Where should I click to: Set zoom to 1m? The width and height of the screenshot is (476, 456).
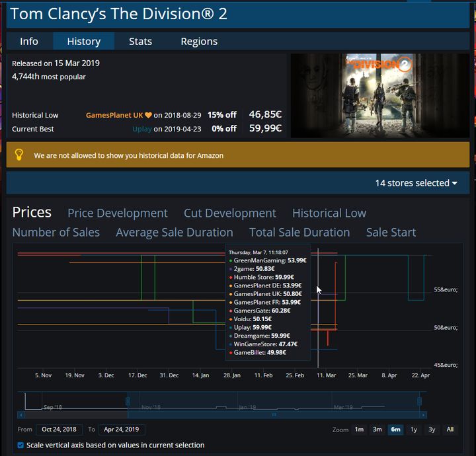(359, 430)
